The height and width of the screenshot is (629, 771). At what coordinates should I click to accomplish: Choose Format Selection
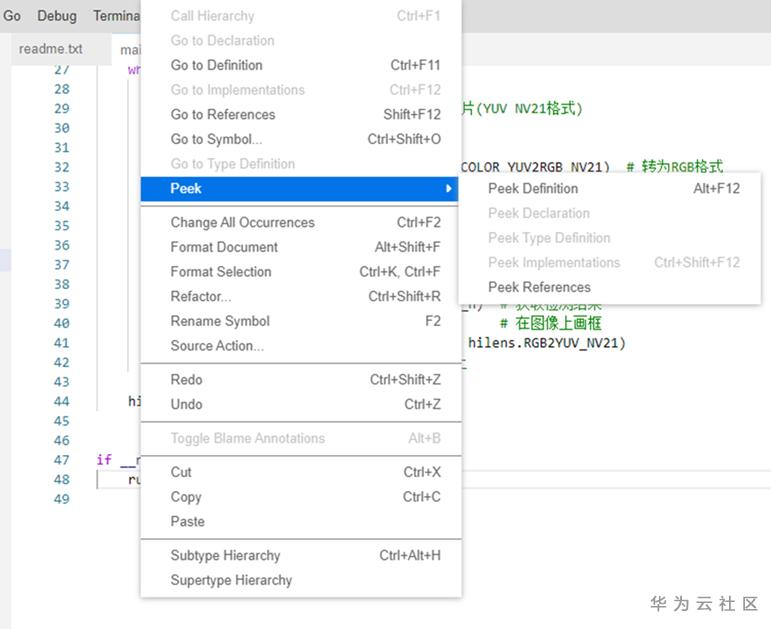(301, 271)
